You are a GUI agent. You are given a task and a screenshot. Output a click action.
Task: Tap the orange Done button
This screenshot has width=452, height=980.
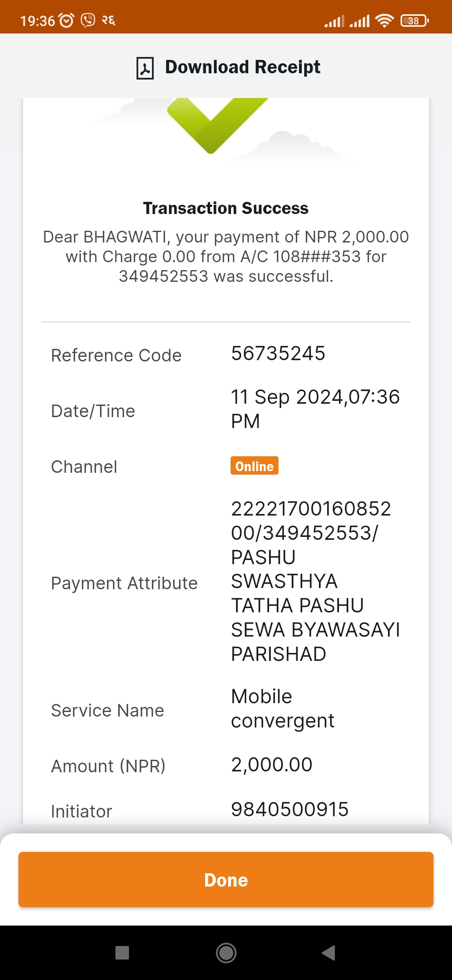click(226, 879)
